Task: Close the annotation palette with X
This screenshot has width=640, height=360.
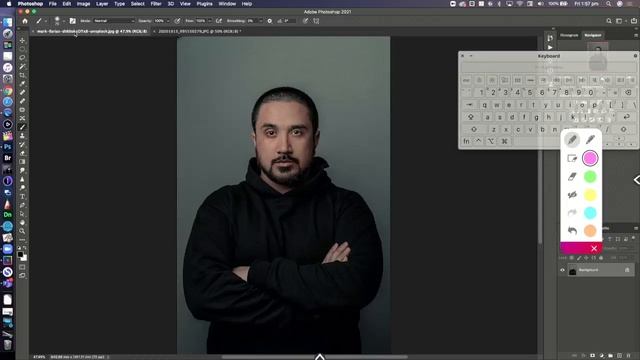Action: point(594,248)
